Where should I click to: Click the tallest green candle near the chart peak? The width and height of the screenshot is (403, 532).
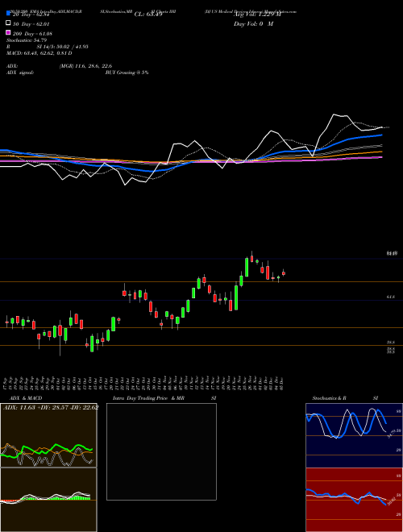pos(247,267)
